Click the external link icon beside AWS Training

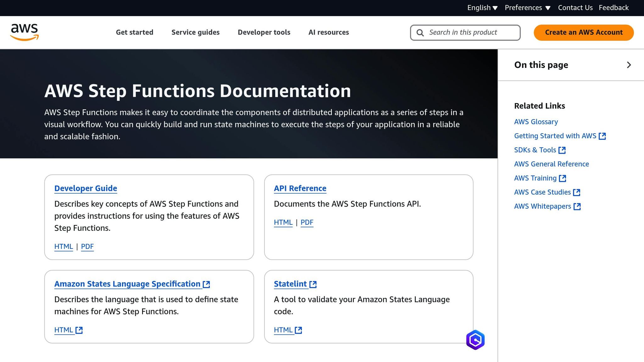pyautogui.click(x=563, y=178)
